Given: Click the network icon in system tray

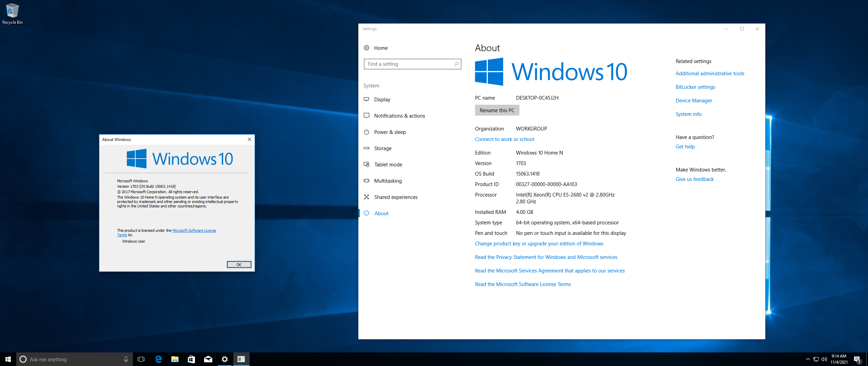Looking at the screenshot, I should (x=816, y=359).
